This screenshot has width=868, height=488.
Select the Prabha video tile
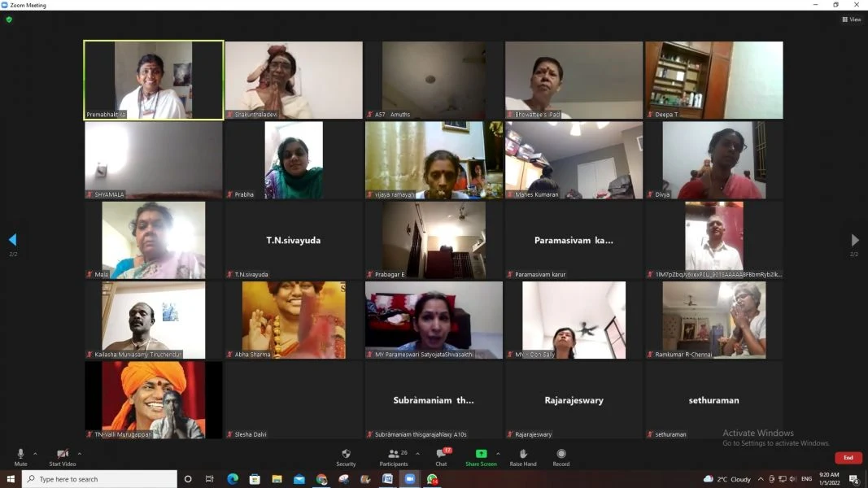[294, 160]
